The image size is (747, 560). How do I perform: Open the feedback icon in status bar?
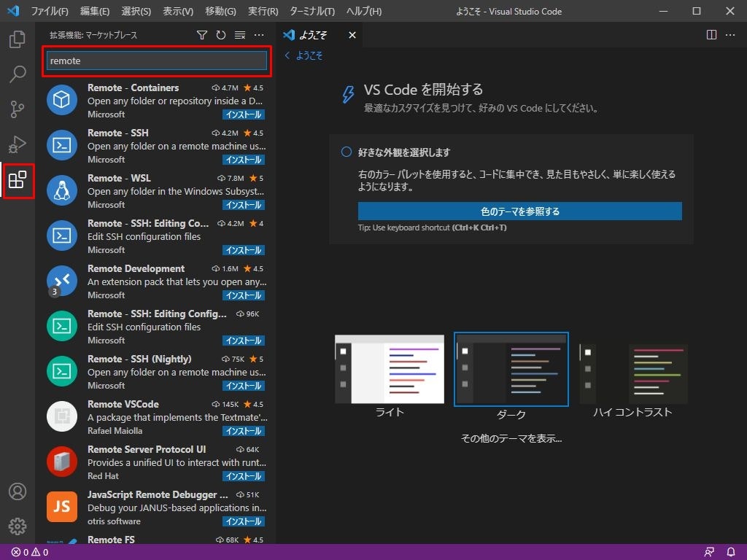(709, 553)
